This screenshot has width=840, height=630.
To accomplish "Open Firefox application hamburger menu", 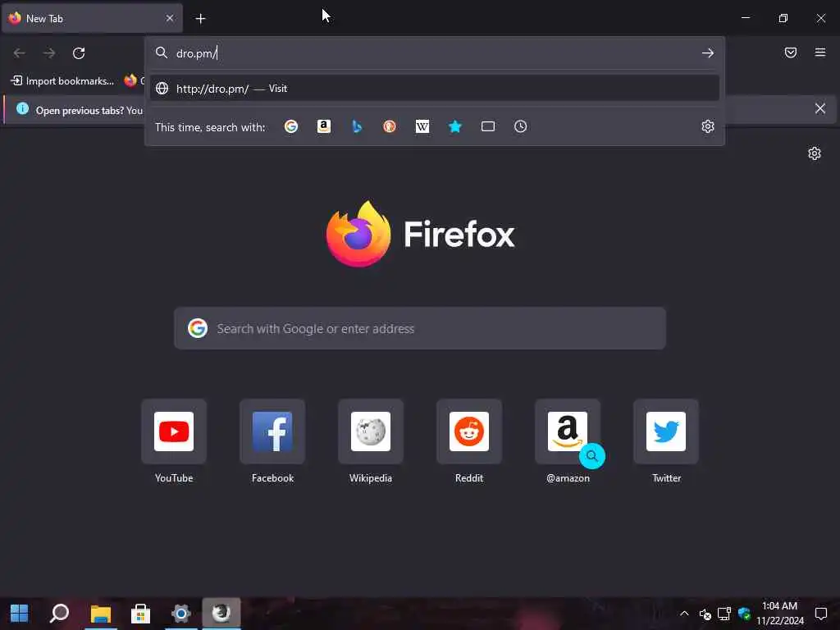I will 819,52.
